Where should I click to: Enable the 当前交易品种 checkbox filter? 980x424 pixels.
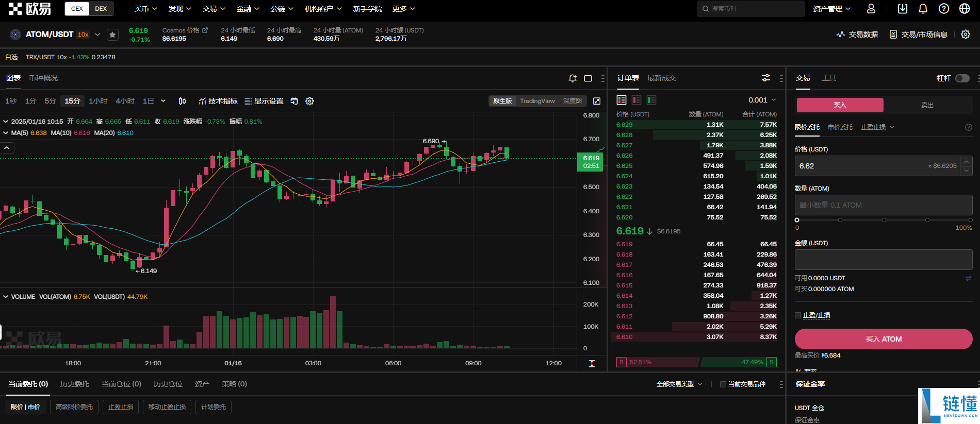point(723,384)
